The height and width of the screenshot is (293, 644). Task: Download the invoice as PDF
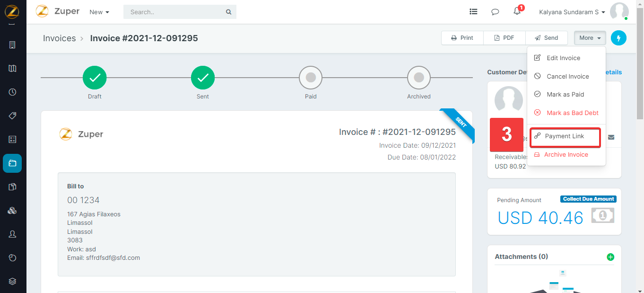505,38
